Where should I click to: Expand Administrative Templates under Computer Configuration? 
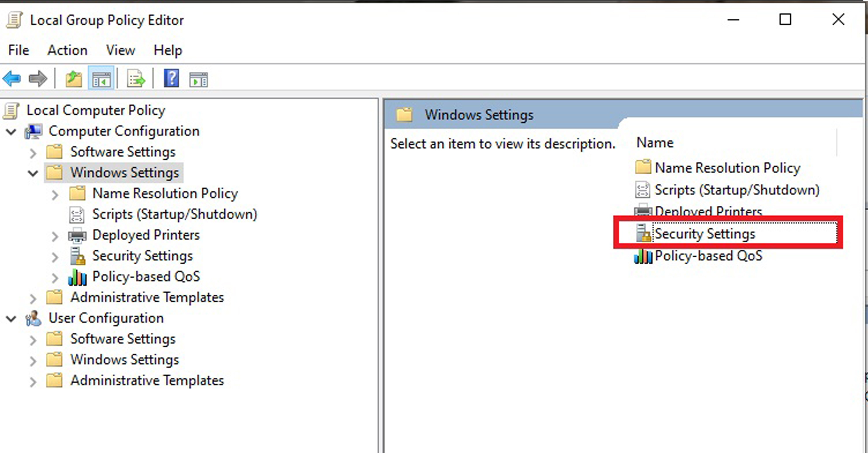33,298
